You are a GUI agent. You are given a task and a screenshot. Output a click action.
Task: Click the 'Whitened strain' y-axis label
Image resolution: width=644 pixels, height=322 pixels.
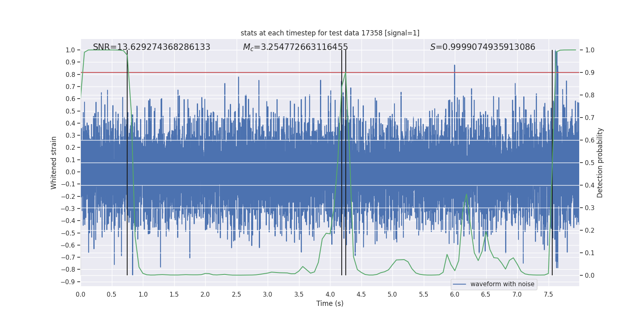tap(54, 163)
